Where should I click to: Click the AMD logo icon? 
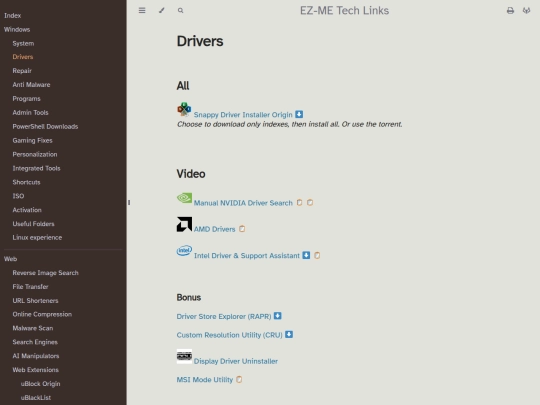click(x=184, y=225)
